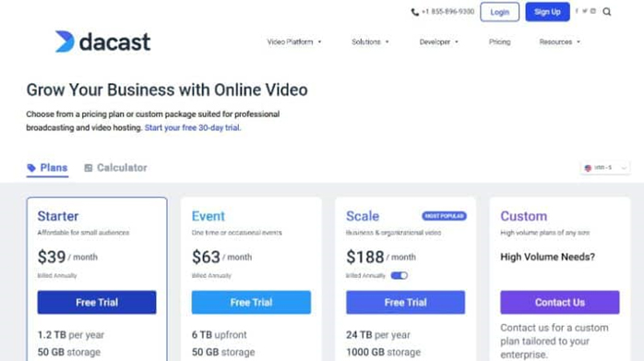Start the Event plan Free Trial

251,302
